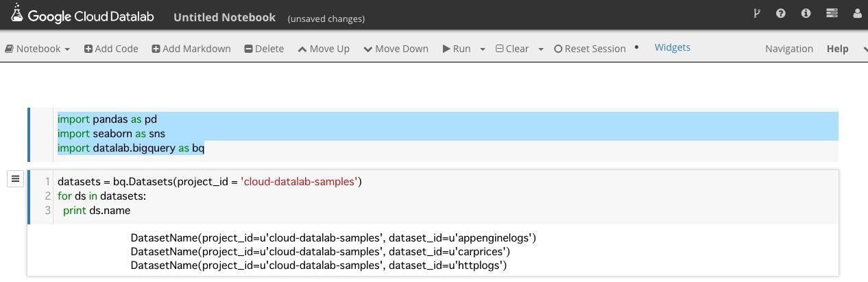Move the cell up
The height and width of the screenshot is (282, 868).
pyautogui.click(x=324, y=49)
